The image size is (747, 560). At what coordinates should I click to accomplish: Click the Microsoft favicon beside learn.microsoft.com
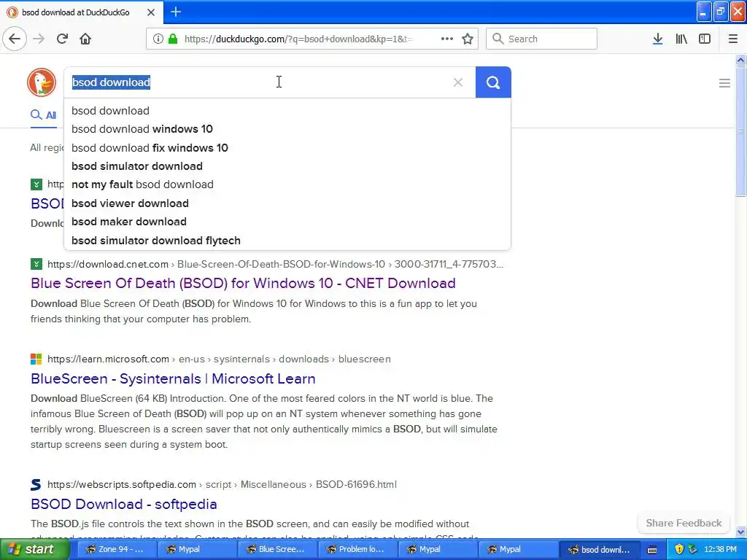pyautogui.click(x=36, y=359)
